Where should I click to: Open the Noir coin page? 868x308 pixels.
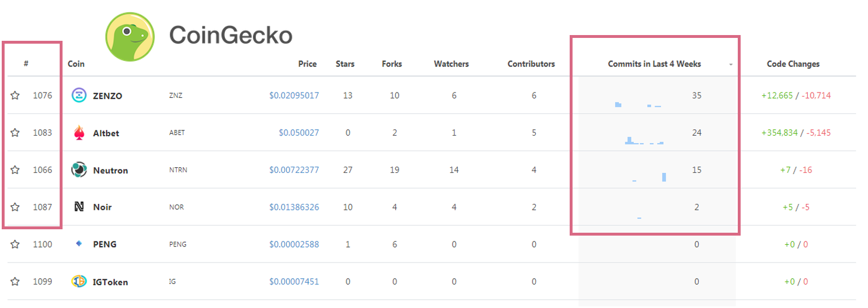point(102,207)
